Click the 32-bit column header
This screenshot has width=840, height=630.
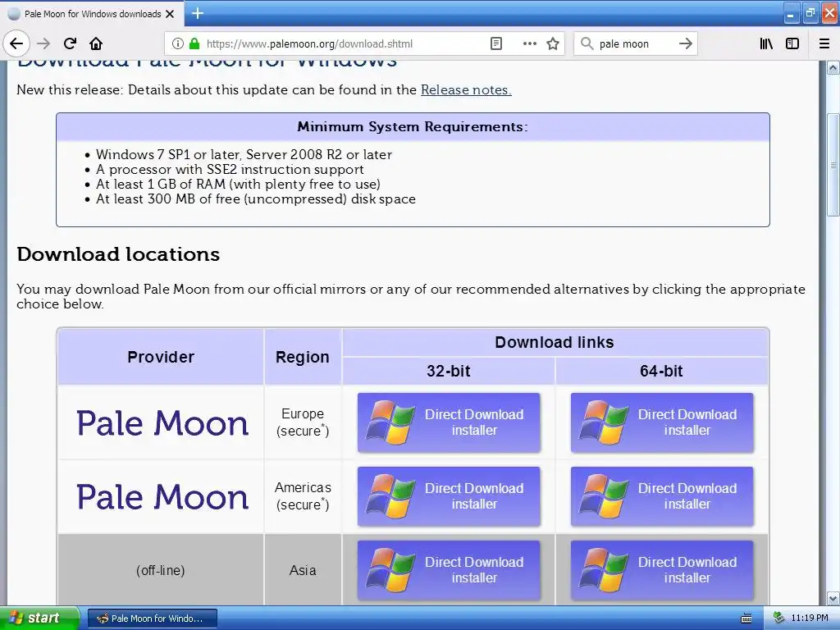coord(449,371)
